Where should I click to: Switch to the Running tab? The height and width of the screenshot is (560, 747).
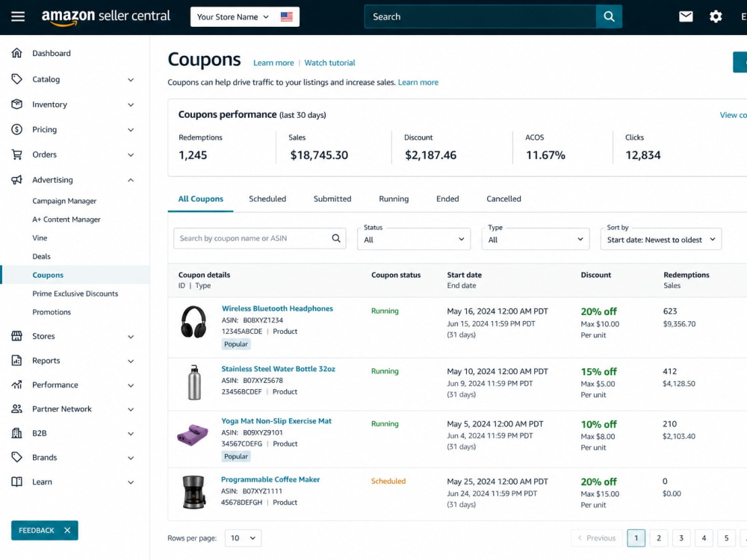coord(394,199)
